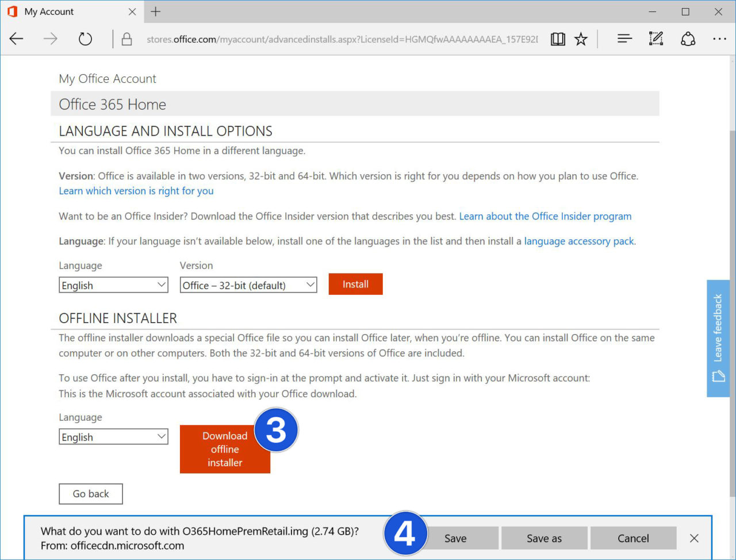Open Learn about the Office Insider program

pos(545,216)
